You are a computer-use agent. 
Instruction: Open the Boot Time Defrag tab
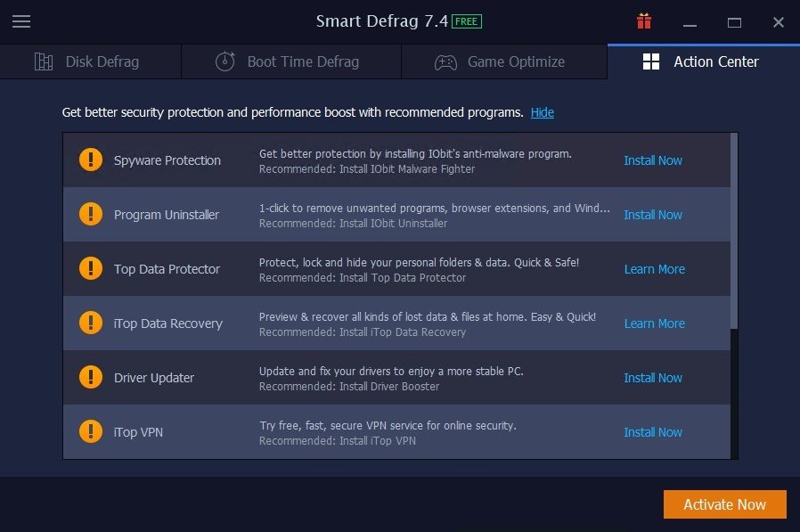(x=291, y=61)
